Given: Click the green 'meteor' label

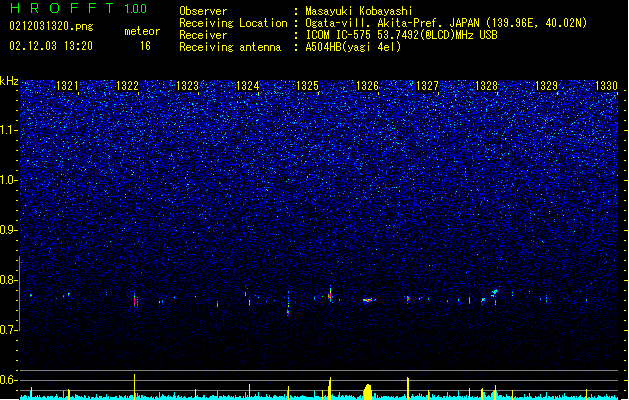Looking at the screenshot, I should coord(142,31).
